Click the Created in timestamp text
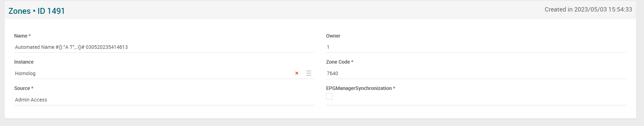 point(588,10)
